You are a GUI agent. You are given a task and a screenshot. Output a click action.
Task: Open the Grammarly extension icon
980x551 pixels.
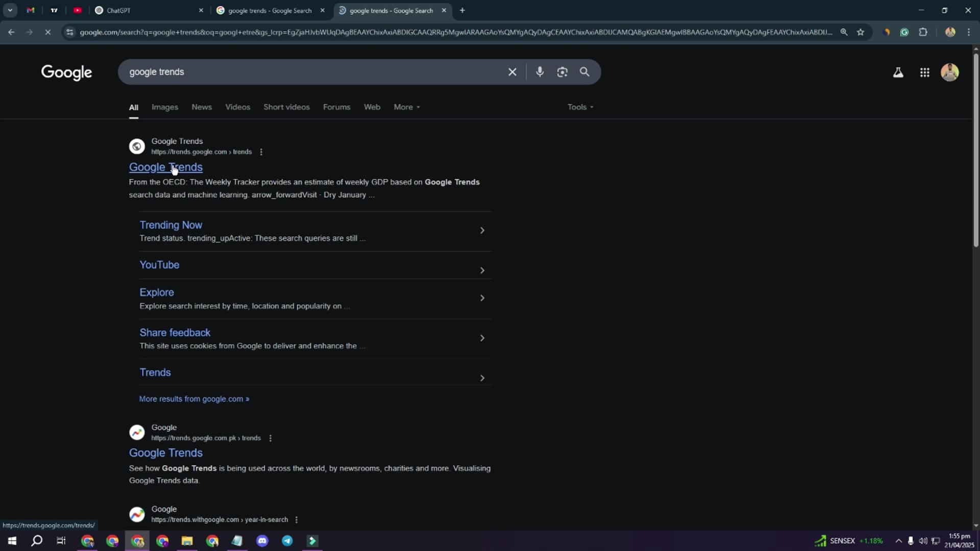coord(904,32)
